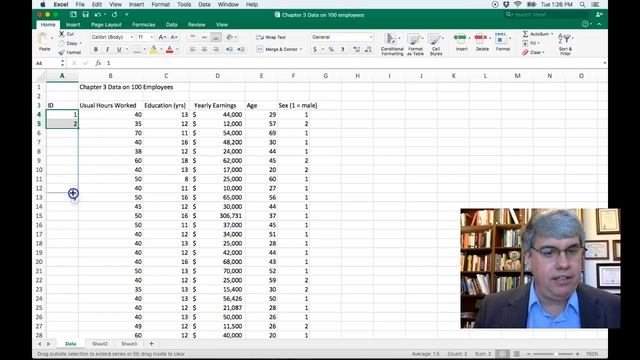Increase indent in the alignment group

[241, 49]
